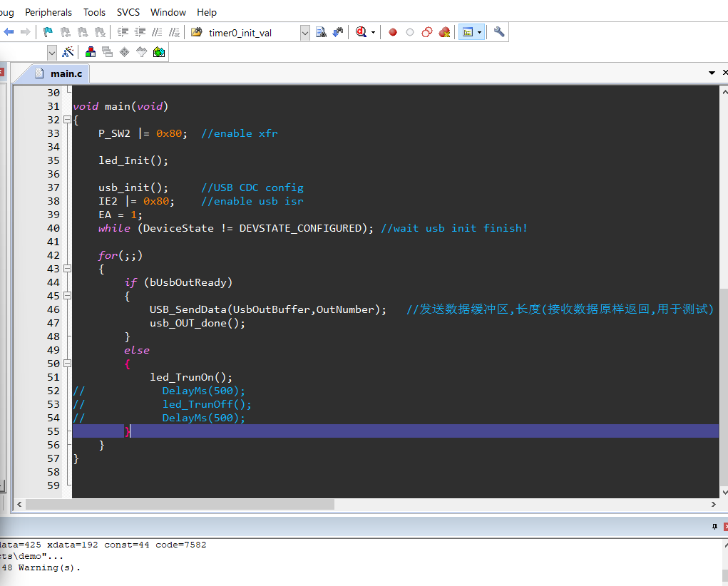Click the editor's horizontal scroll right arrow
This screenshot has height=586, width=728.
pos(714,504)
